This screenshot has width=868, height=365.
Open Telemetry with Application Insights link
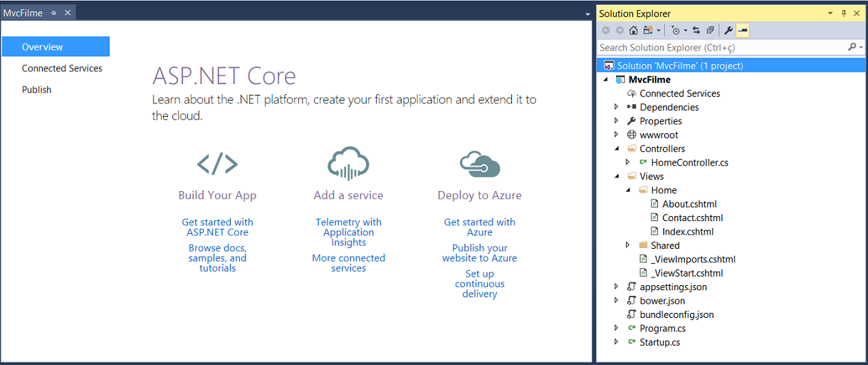(348, 232)
